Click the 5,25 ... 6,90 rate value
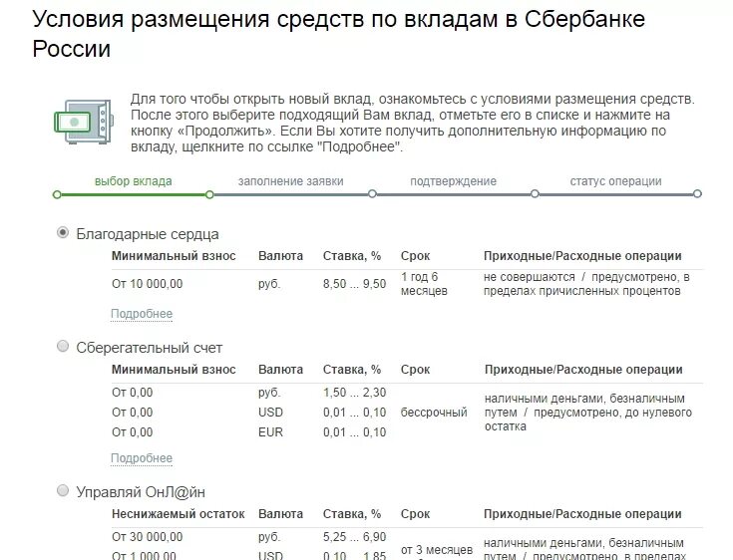 (x=354, y=537)
